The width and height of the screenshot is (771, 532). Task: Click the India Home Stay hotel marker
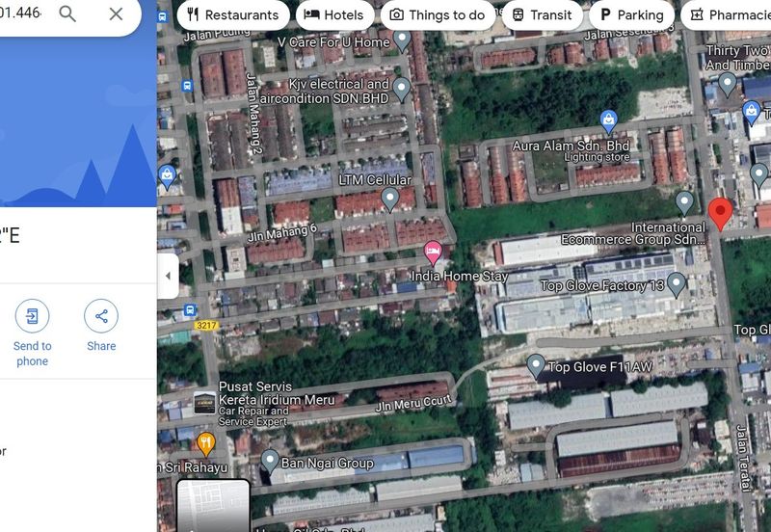point(434,253)
